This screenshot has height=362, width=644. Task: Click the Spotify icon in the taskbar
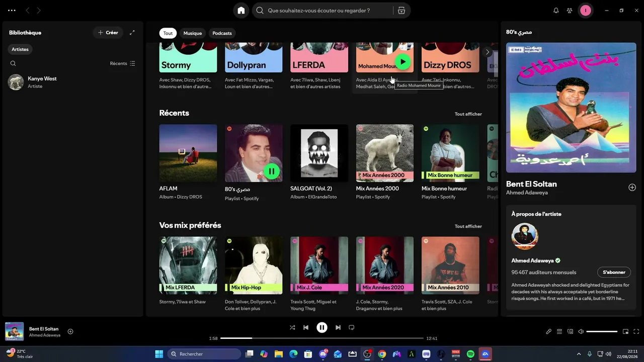tap(470, 354)
